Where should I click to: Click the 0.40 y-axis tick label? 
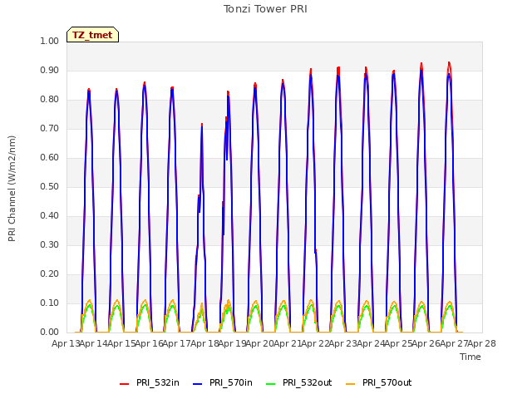pyautogui.click(x=50, y=216)
